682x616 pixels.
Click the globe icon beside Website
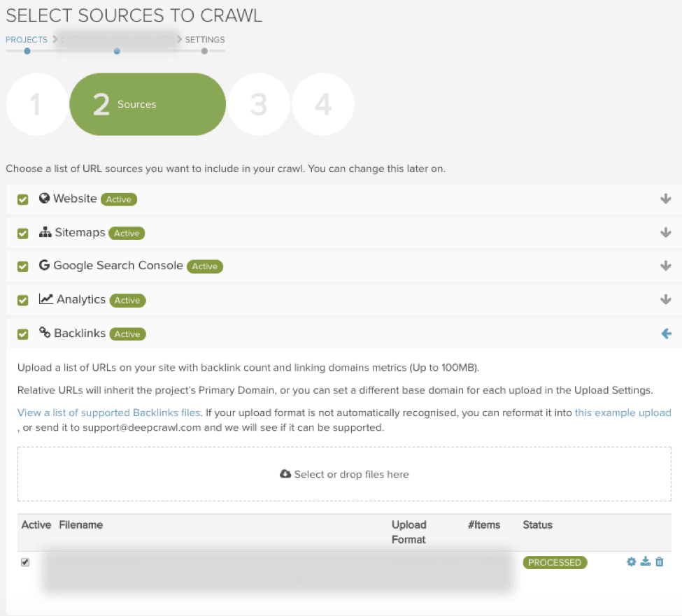tap(44, 199)
